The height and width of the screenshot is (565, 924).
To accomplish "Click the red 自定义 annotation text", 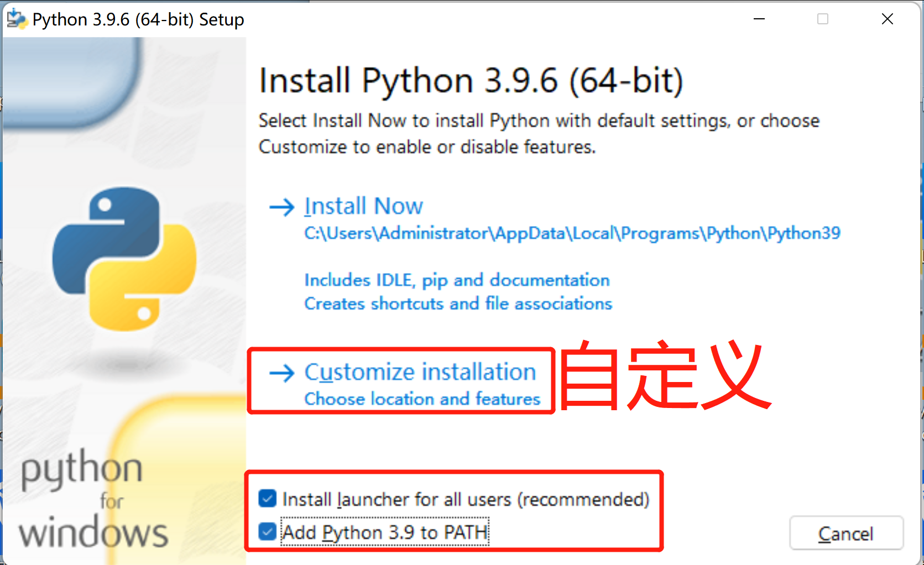I will pos(665,376).
